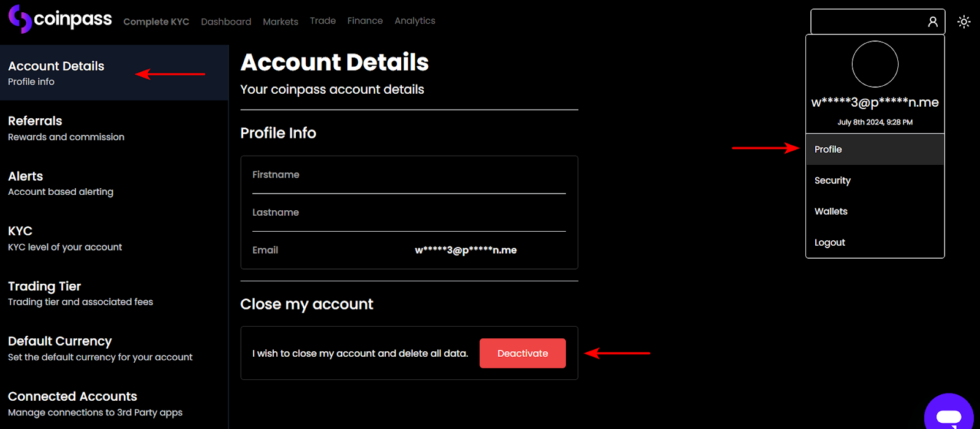Select Profile in the user dropdown
The height and width of the screenshot is (429, 980).
(x=828, y=150)
